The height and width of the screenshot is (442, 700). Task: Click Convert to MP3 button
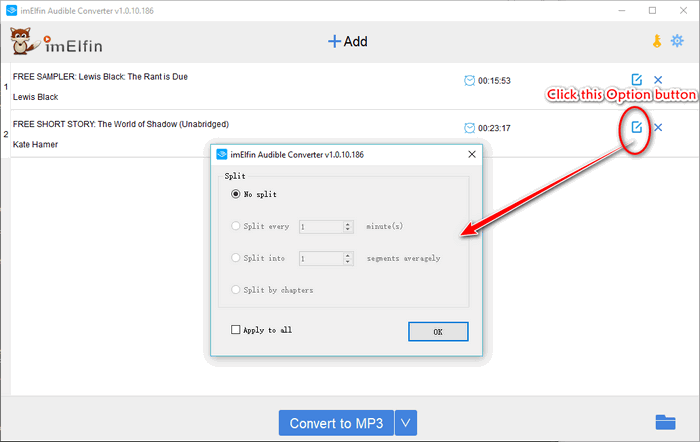pyautogui.click(x=336, y=423)
